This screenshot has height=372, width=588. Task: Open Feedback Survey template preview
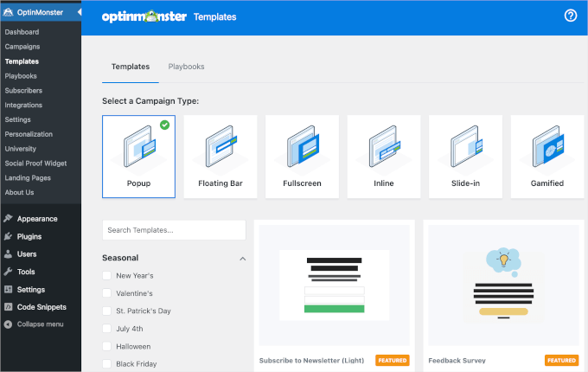coord(503,285)
